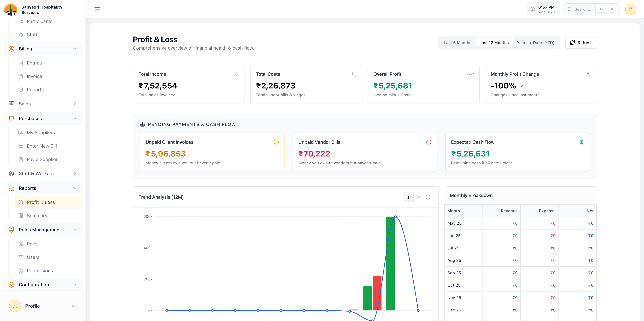Switch trend chart to line view
The height and width of the screenshot is (321, 644).
tap(418, 197)
